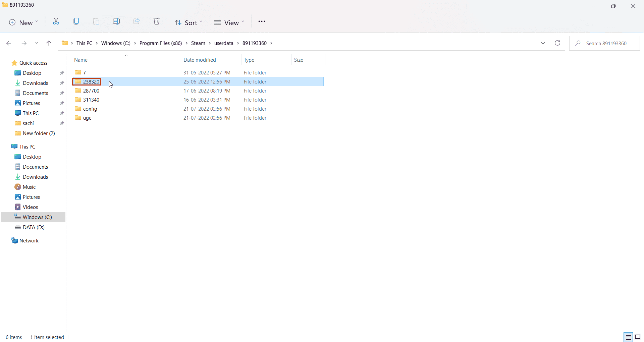This screenshot has height=342, width=644.
Task: Click the Rename icon in toolbar
Action: tap(116, 21)
